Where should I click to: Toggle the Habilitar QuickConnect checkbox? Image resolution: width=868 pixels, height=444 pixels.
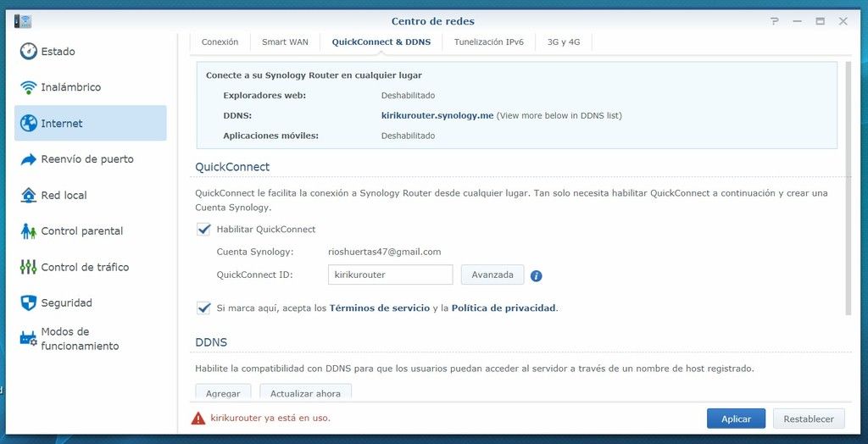[203, 229]
